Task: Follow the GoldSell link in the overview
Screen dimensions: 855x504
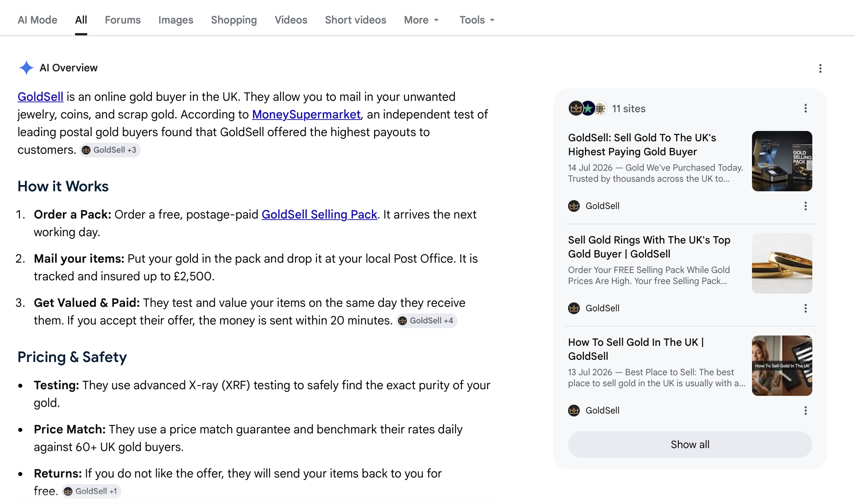Action: coord(40,97)
